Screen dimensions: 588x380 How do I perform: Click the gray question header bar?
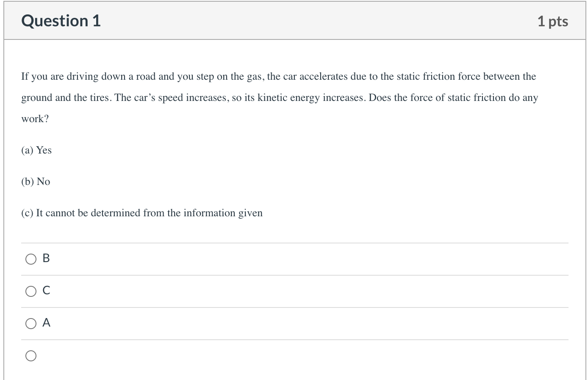coord(294,21)
